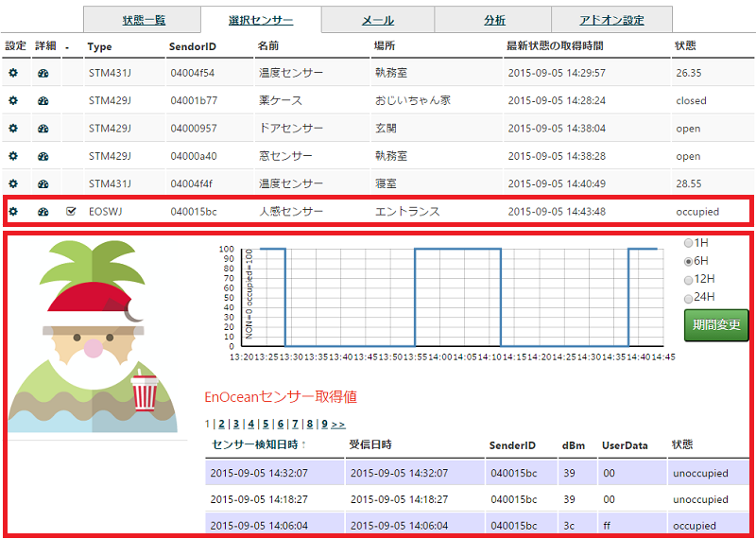The image size is (756, 539).
Task: Open settings gear for 人感センサー row
Action: [x=13, y=212]
